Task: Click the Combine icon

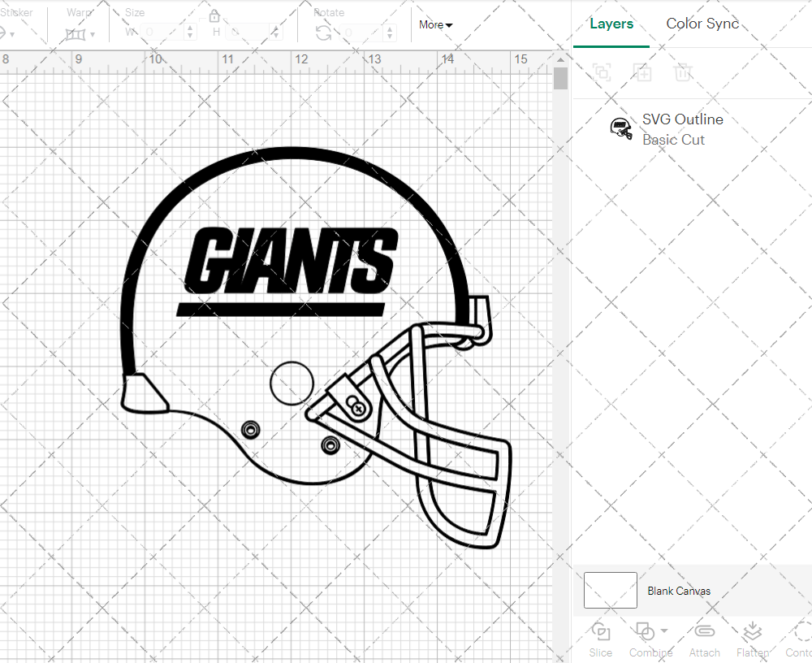Action: click(646, 634)
